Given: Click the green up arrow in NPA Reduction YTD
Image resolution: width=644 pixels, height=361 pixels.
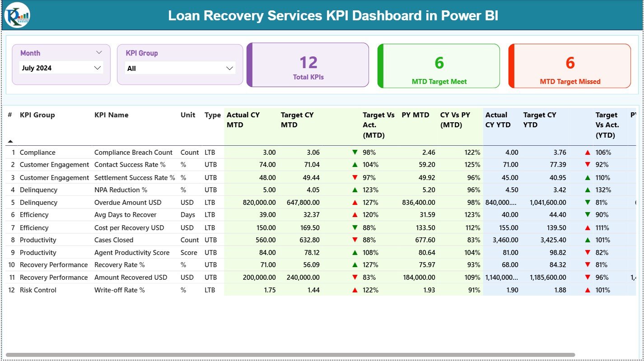Looking at the screenshot, I should coord(588,190).
